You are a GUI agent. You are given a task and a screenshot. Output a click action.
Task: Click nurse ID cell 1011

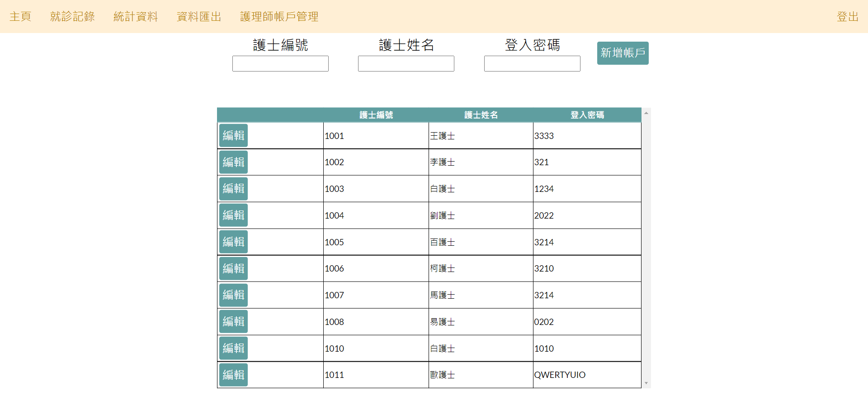pos(376,375)
